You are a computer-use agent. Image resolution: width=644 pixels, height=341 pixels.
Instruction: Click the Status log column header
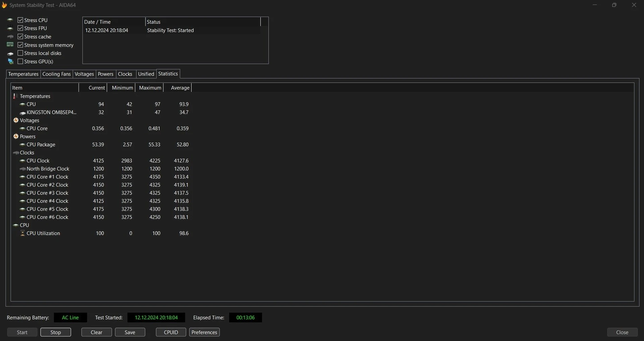click(x=203, y=22)
